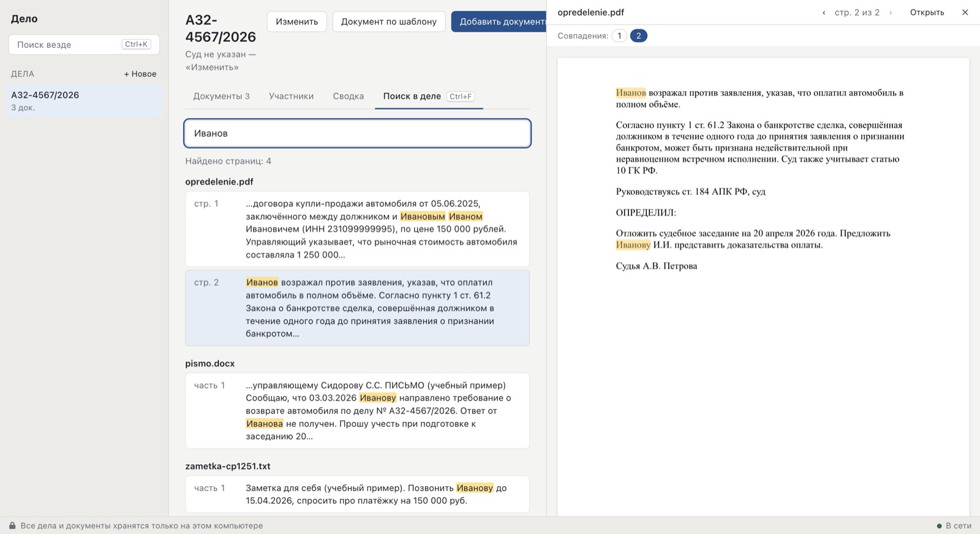Click the opredelenie.pdf title in preview header
Screen dimensions: 980x534
click(590, 12)
